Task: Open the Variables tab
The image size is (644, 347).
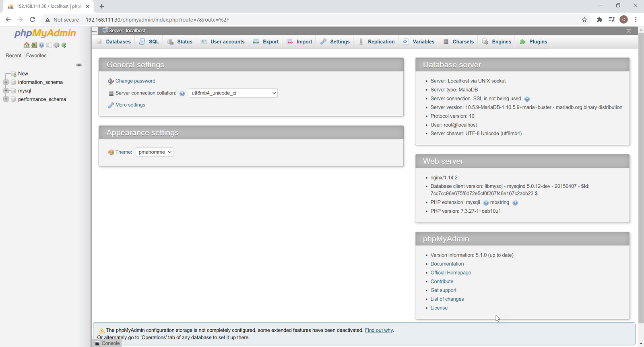Action: [419, 42]
